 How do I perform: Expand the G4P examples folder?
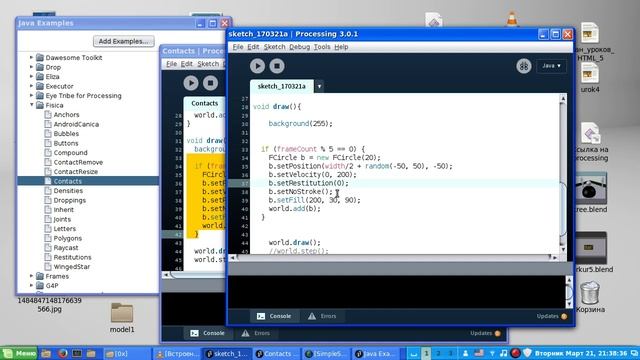(x=32, y=285)
